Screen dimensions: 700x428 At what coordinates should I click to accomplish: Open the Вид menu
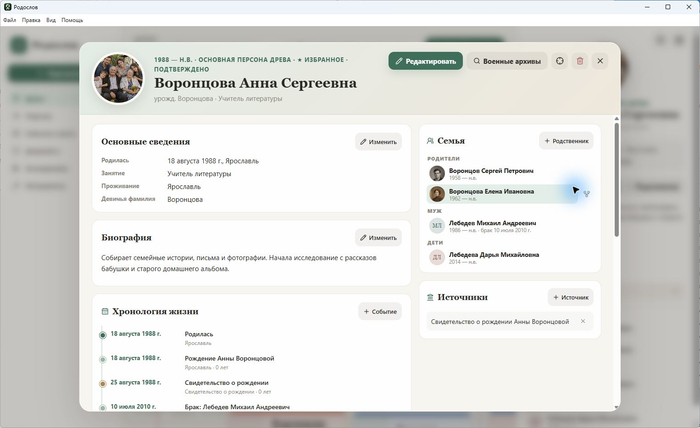coord(51,20)
